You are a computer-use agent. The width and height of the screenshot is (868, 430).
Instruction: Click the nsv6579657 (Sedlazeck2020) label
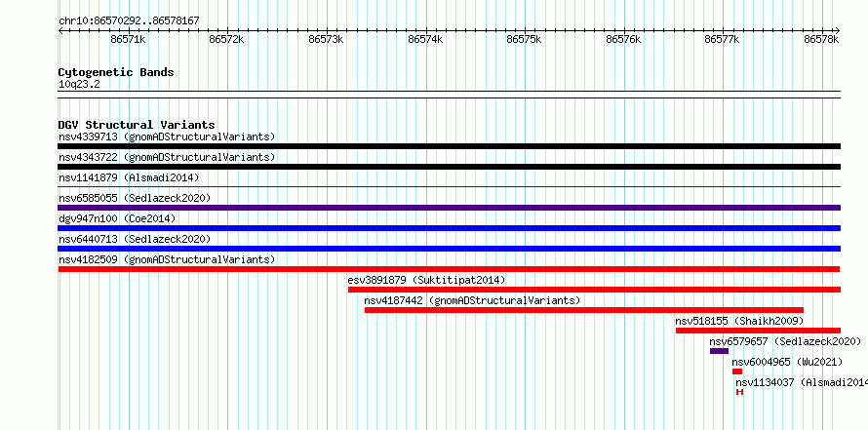tap(785, 341)
